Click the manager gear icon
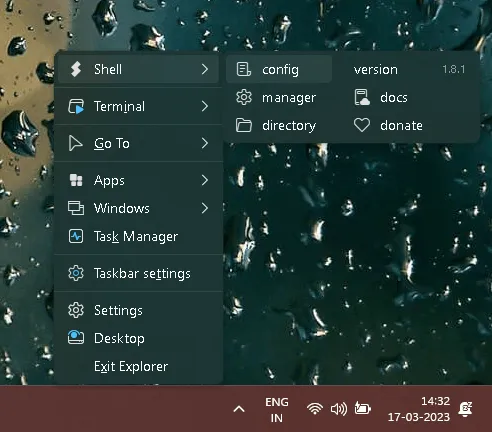492x432 pixels. 244,97
